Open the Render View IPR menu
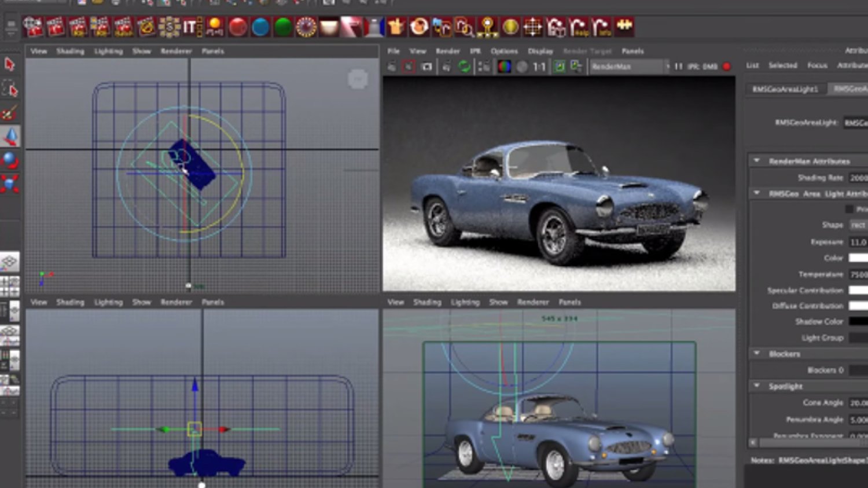The height and width of the screenshot is (488, 868). click(x=475, y=51)
